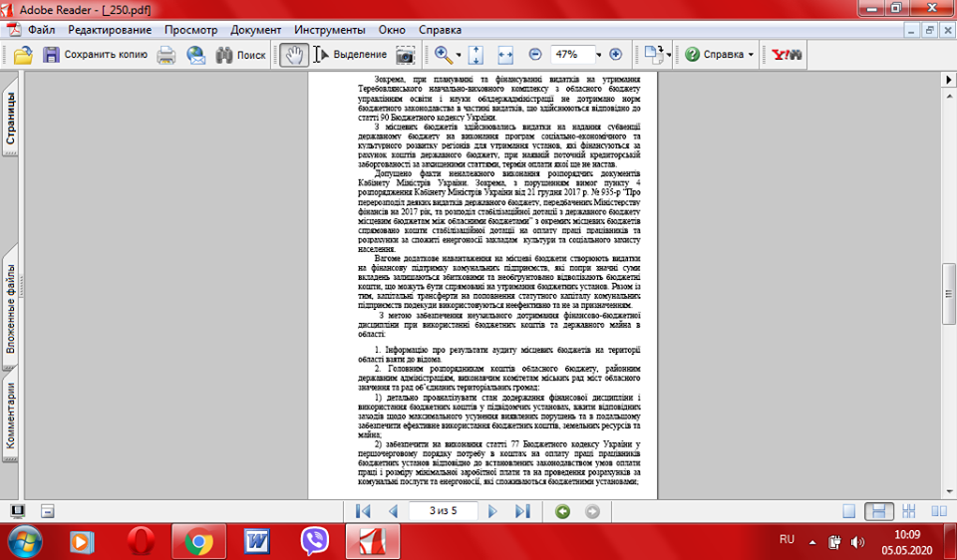957x560 pixels.
Task: Click the Print icon in toolbar
Action: (165, 55)
